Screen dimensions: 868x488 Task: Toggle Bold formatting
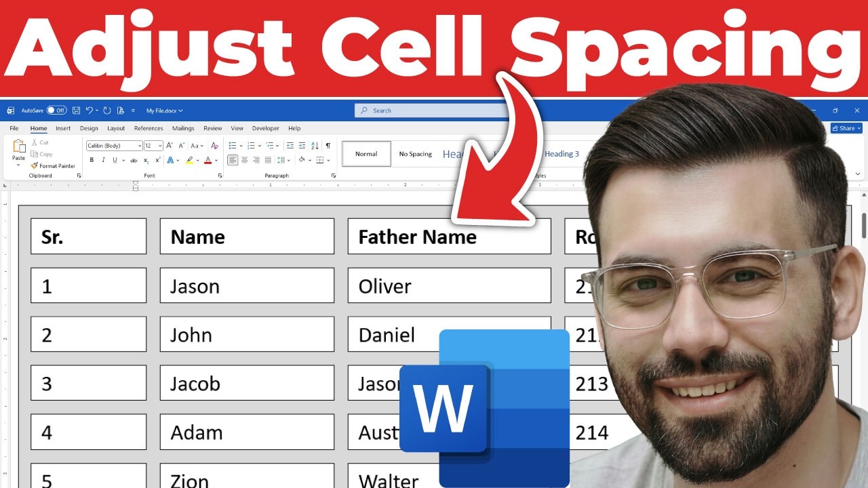click(x=92, y=161)
